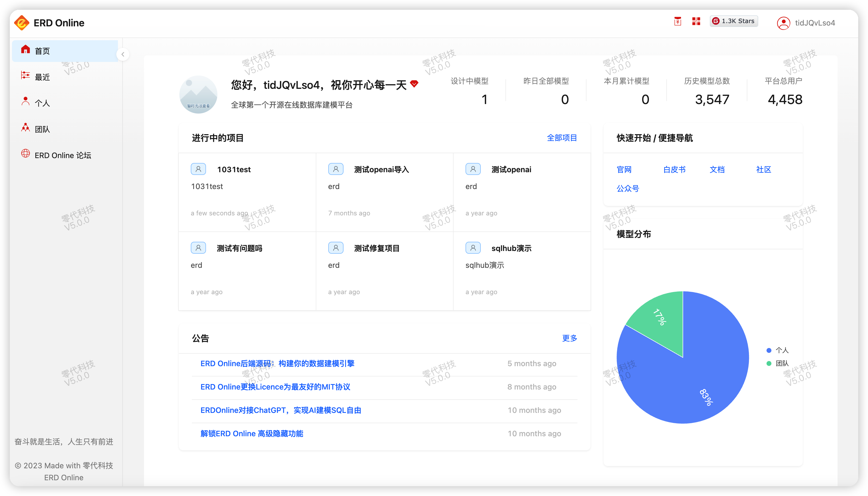Click the 平台总用户 value 4,458
This screenshot has width=868, height=496.
pyautogui.click(x=785, y=99)
